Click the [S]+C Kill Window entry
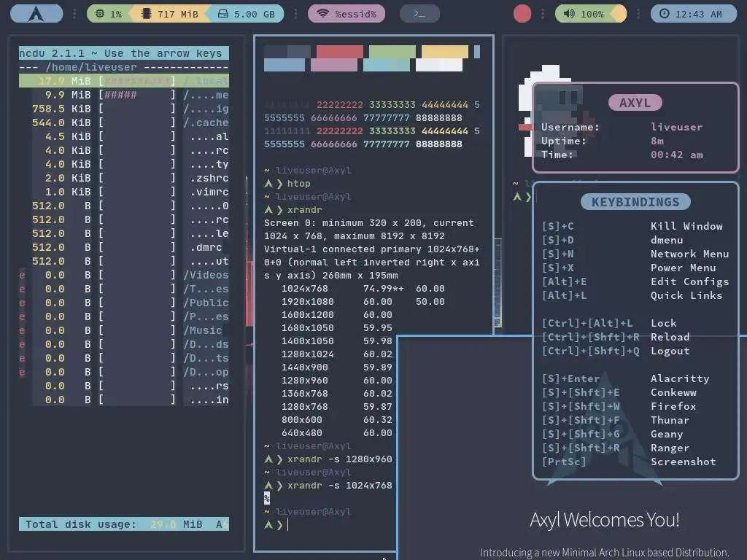 (x=632, y=226)
